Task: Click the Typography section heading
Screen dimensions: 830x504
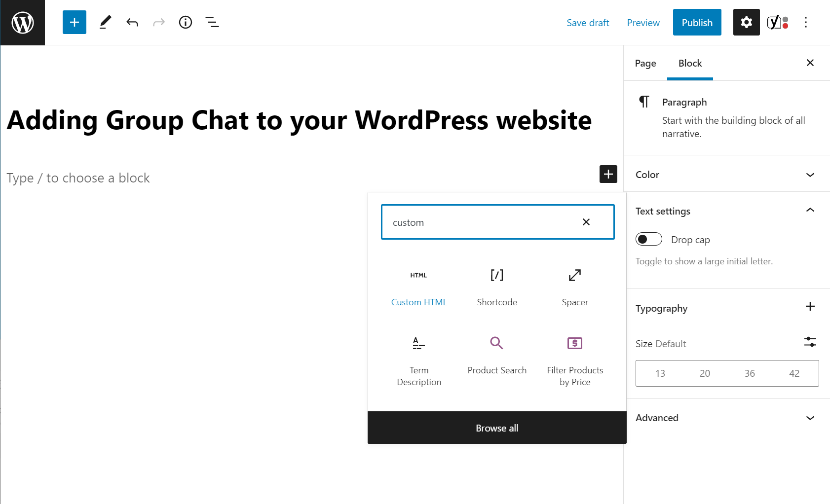Action: [661, 308]
